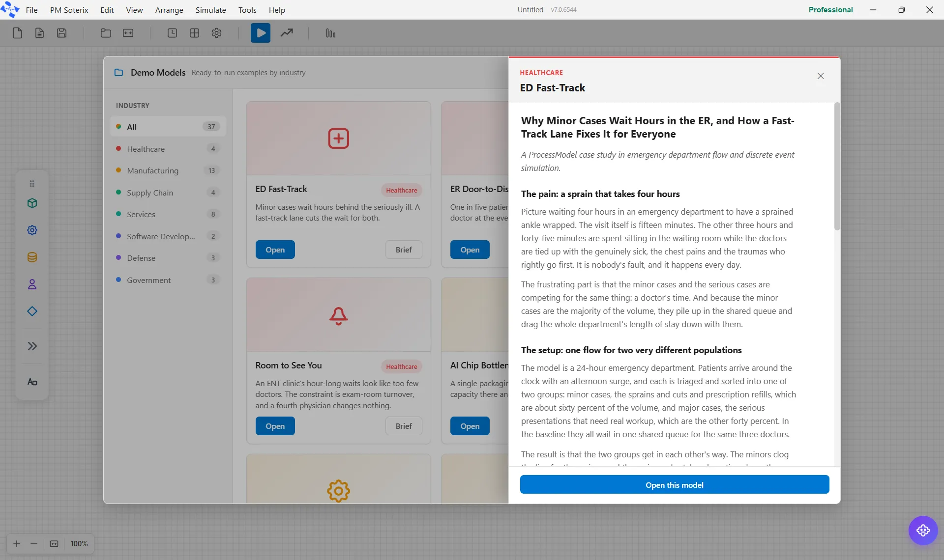The height and width of the screenshot is (560, 944).
Task: Open the Help menu
Action: coord(277,10)
